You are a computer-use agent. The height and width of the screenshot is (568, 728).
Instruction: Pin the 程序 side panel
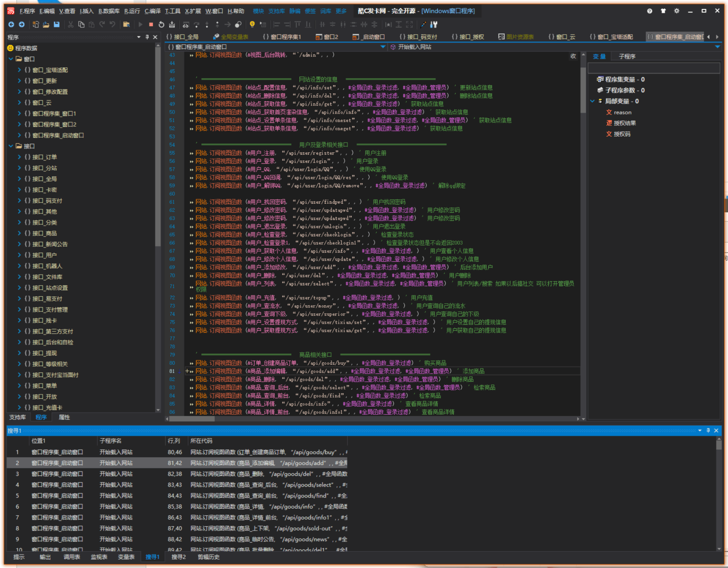[x=147, y=37]
